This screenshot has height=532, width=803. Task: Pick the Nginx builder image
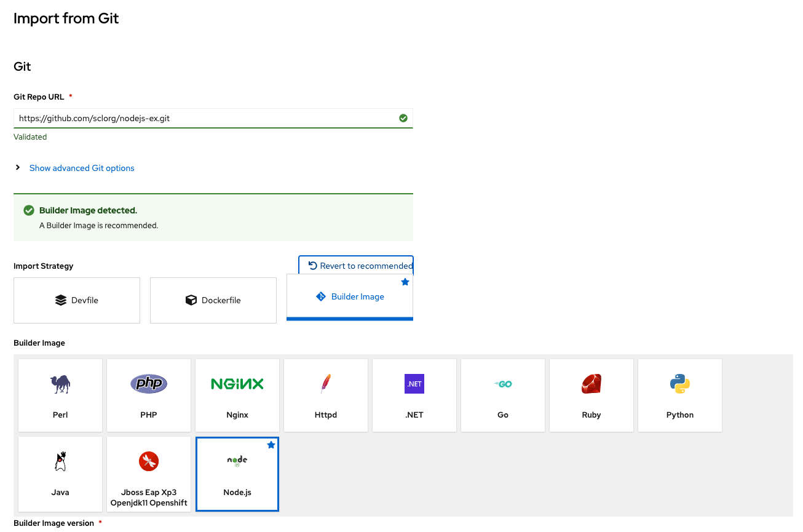tap(237, 395)
